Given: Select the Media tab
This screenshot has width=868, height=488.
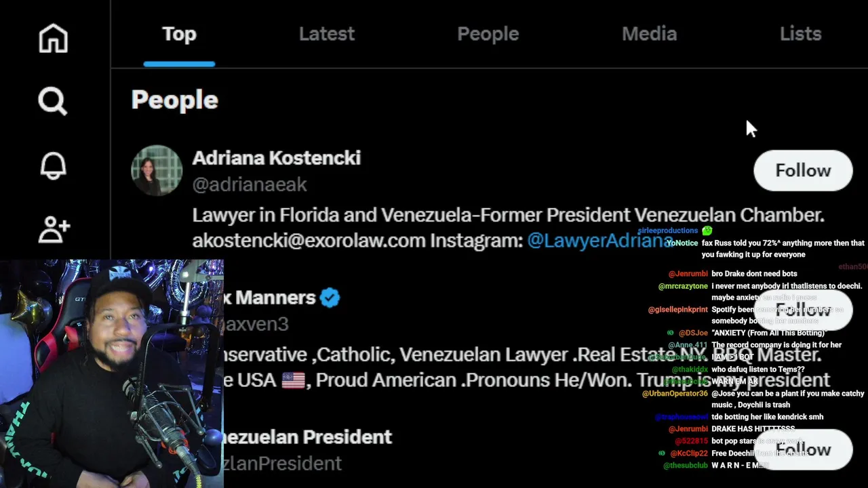Looking at the screenshot, I should [x=649, y=34].
